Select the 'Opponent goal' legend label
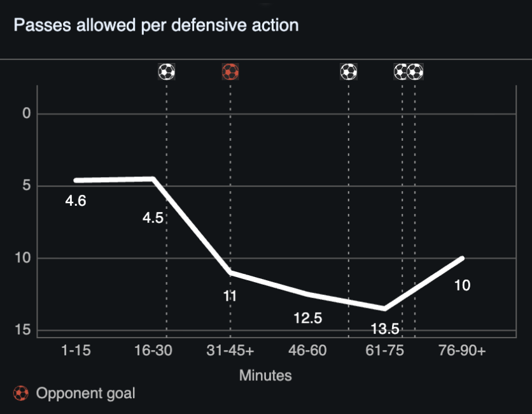532x414 pixels. pyautogui.click(x=85, y=393)
